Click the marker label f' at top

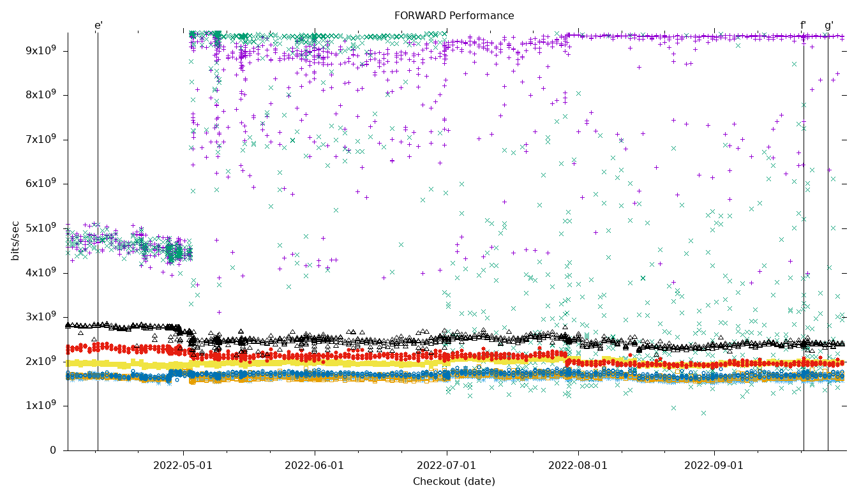click(803, 26)
